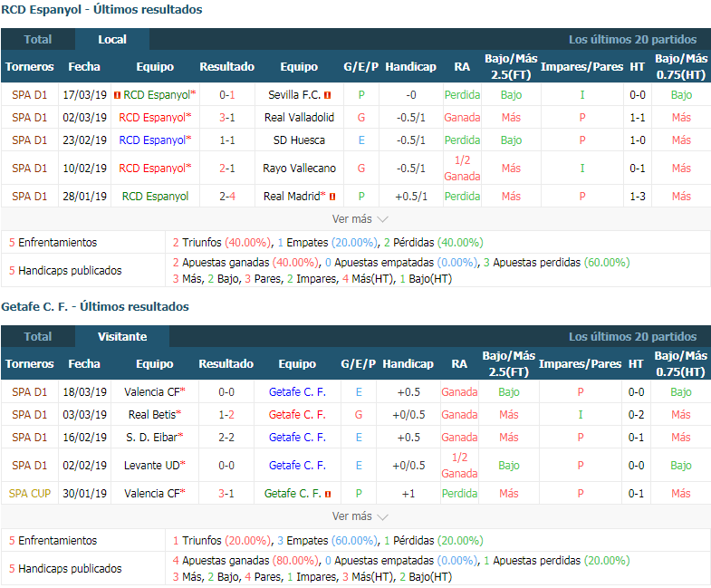Click red card icon before RCD Espanyol 17/03/19

[x=117, y=95]
